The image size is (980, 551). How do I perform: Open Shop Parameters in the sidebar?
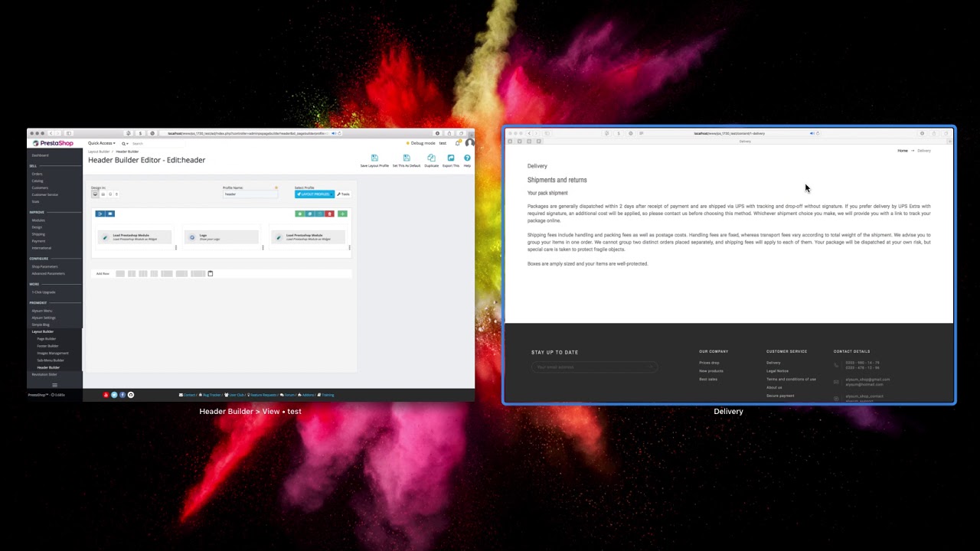(x=44, y=266)
